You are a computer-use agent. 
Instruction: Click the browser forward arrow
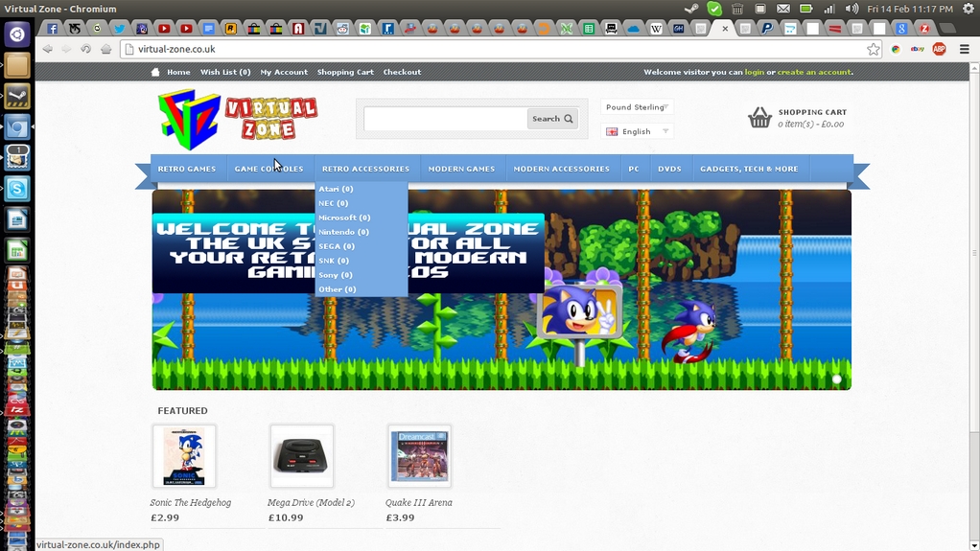pyautogui.click(x=66, y=49)
